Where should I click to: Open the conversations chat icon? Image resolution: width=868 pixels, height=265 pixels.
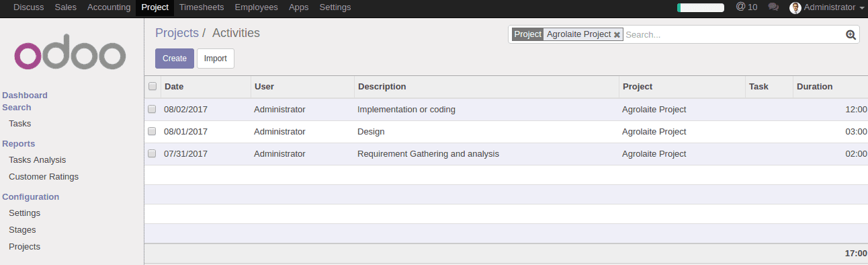point(773,7)
